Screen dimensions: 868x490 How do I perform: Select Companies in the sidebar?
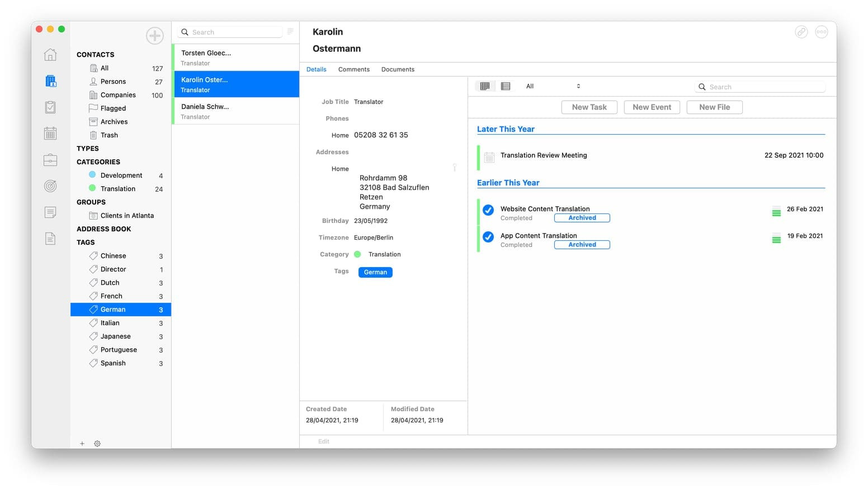121,95
